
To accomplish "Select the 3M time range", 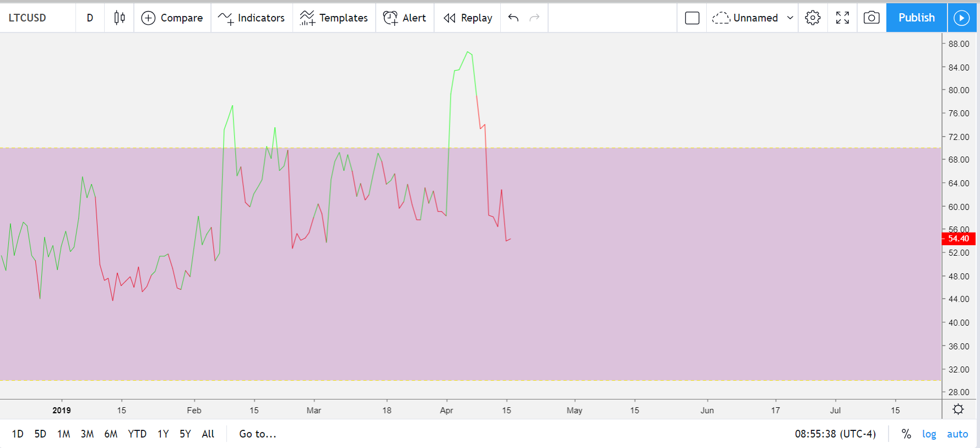I will coord(87,434).
